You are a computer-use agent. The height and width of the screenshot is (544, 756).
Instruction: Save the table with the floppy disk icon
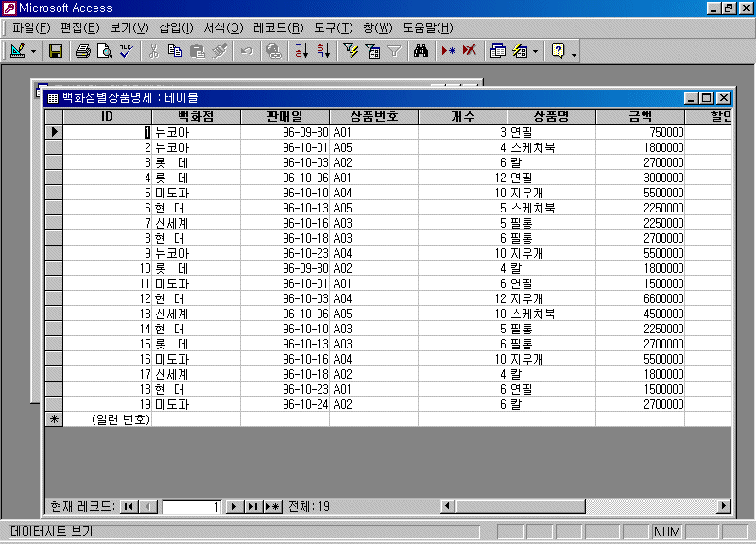56,51
